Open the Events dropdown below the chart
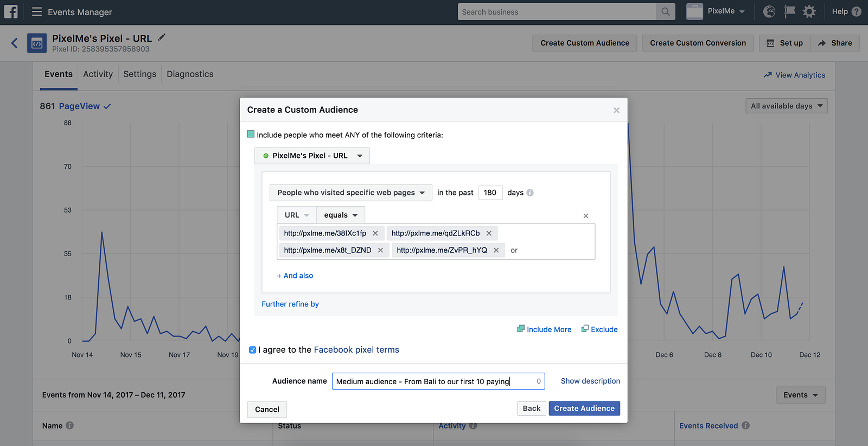This screenshot has width=868, height=446. tap(801, 395)
